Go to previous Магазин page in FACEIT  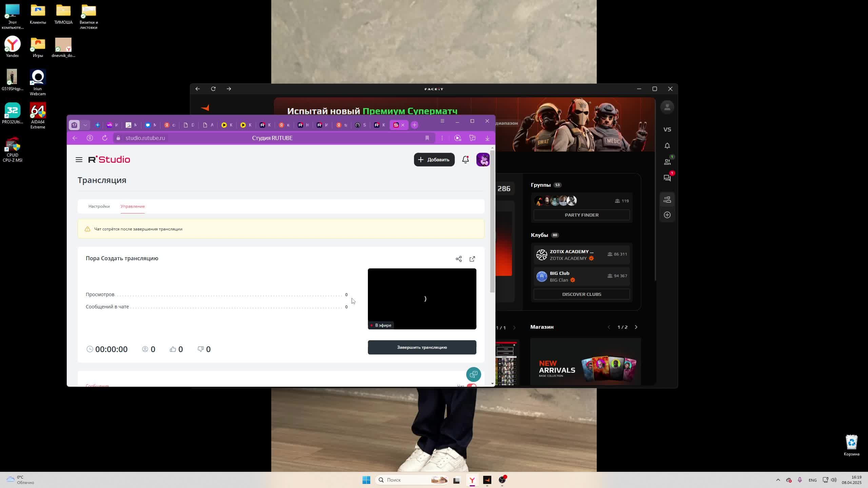[609, 327]
